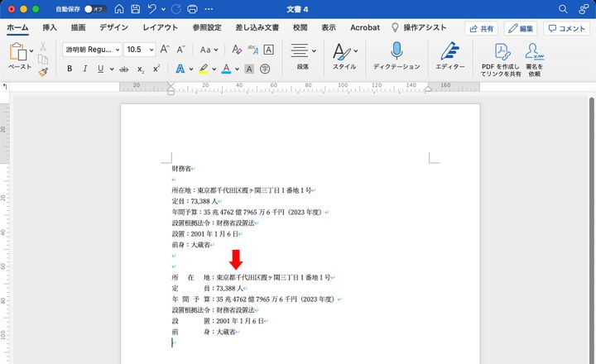
Task: Start ディクテーション microphone dictation
Action: (x=397, y=51)
